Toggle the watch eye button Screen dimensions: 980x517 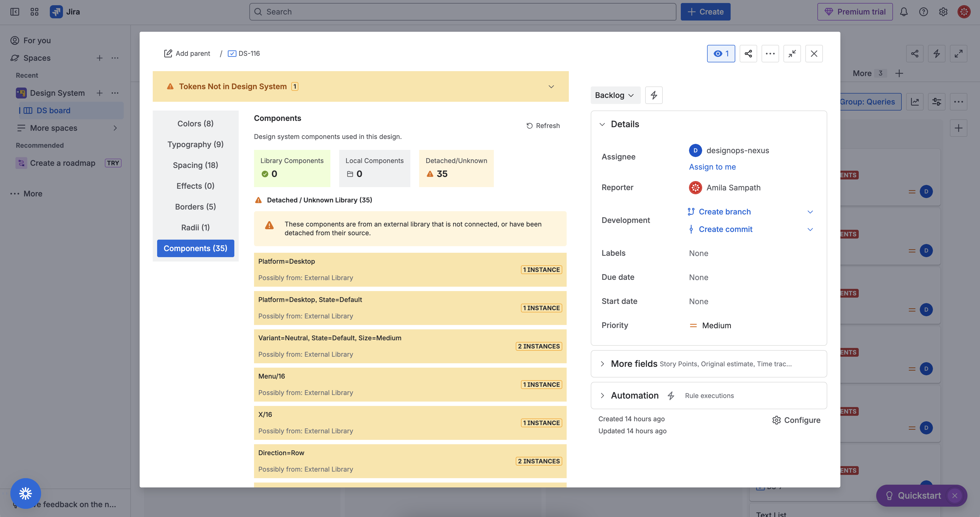[x=720, y=54]
